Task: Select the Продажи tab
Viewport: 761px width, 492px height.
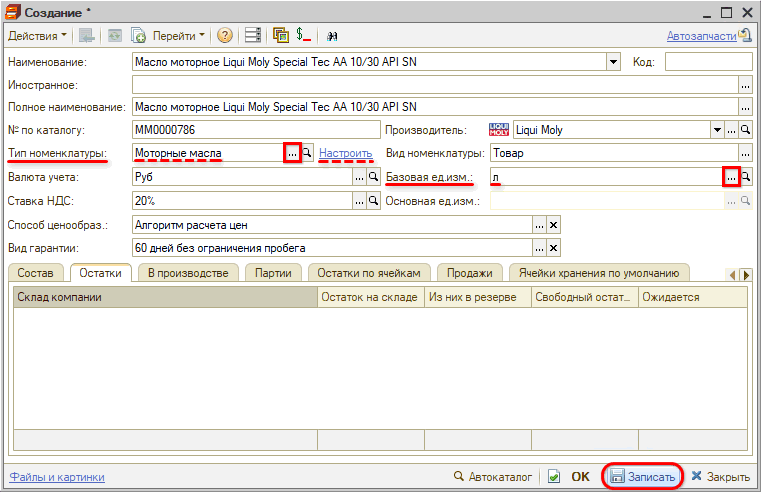Action: click(471, 272)
